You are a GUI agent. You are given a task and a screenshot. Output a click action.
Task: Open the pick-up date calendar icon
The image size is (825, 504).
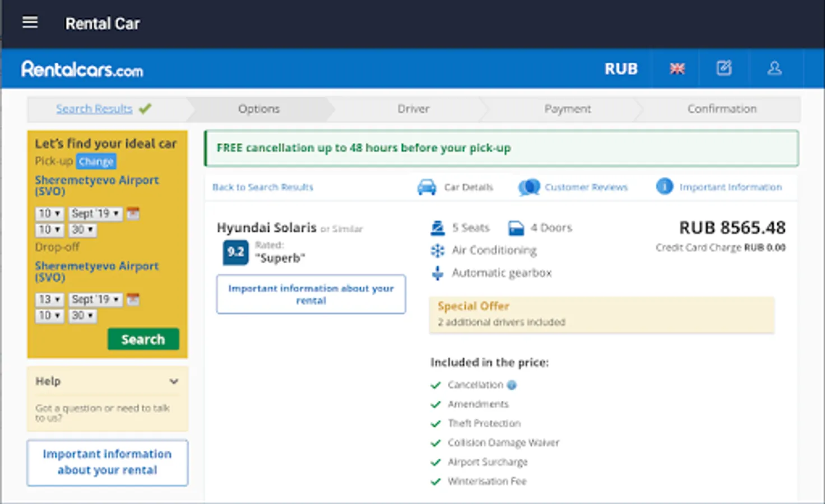(133, 213)
